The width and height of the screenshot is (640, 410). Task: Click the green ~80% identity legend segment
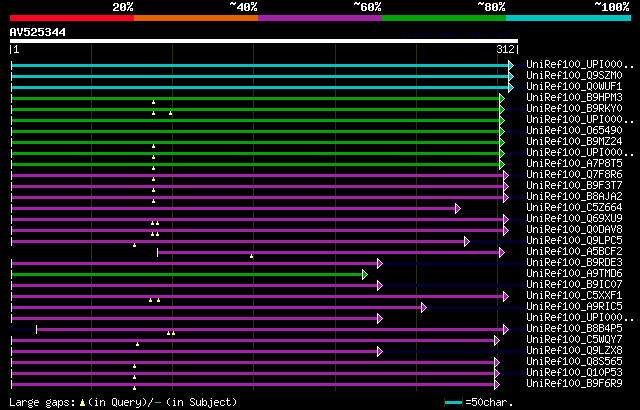(444, 18)
